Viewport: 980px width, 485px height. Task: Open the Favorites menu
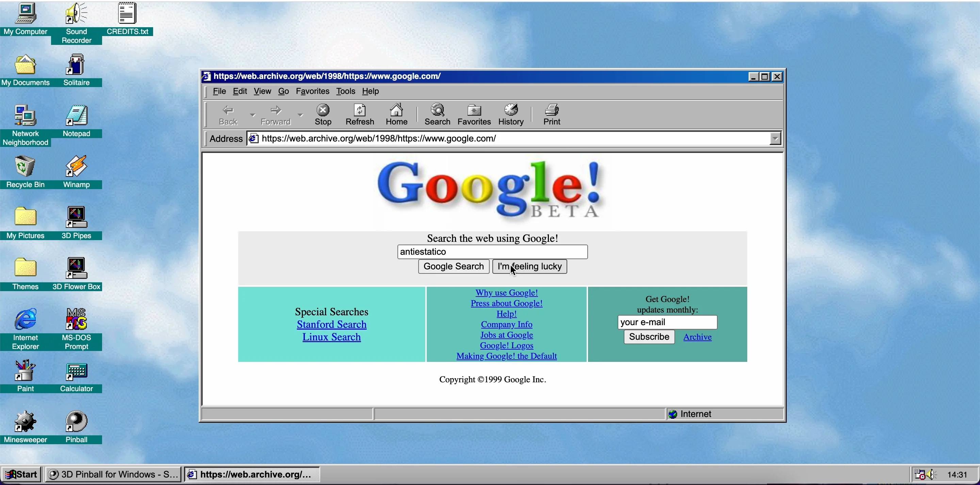click(312, 91)
